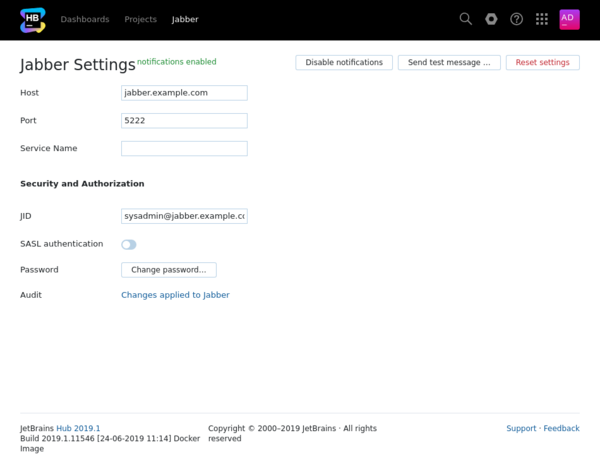Select Jabber in top navigation
Screen dimensions: 600x464
[185, 19]
